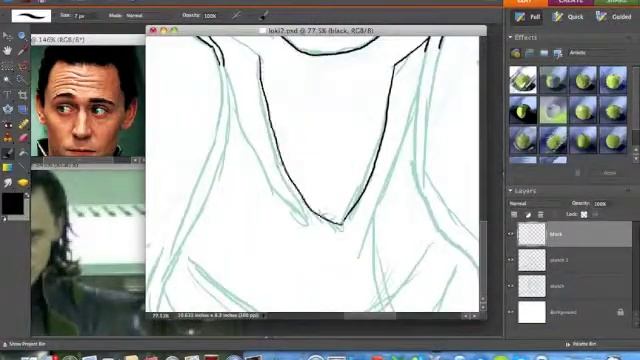
Task: Select the Zoom tool in the toolbox
Action: click(x=22, y=36)
